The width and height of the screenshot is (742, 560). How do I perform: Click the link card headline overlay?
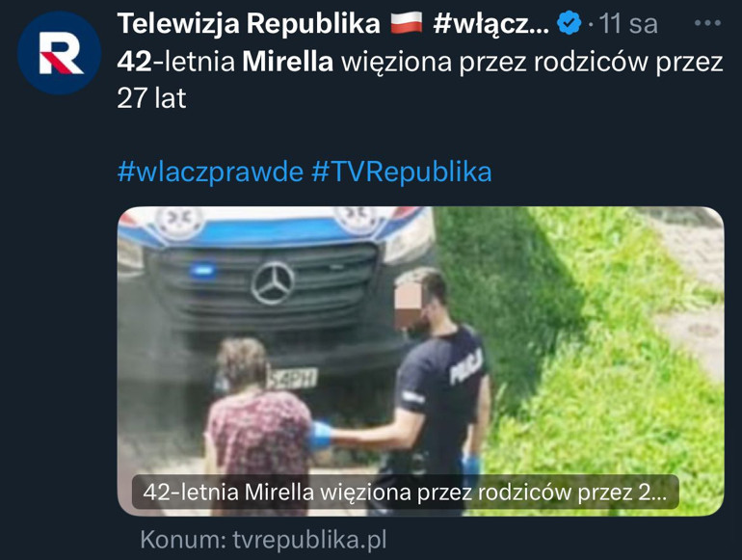pyautogui.click(x=405, y=492)
